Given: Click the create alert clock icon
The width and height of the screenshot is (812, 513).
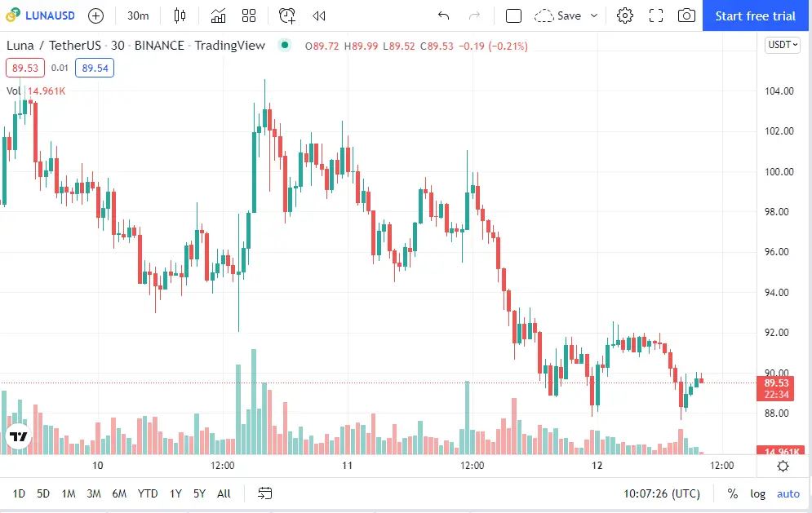Looking at the screenshot, I should click(287, 16).
